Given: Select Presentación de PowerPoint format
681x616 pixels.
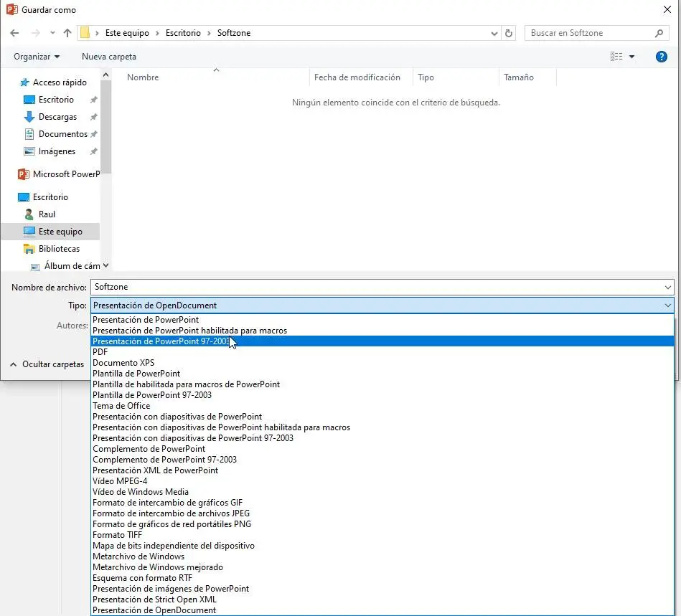Looking at the screenshot, I should [382, 320].
